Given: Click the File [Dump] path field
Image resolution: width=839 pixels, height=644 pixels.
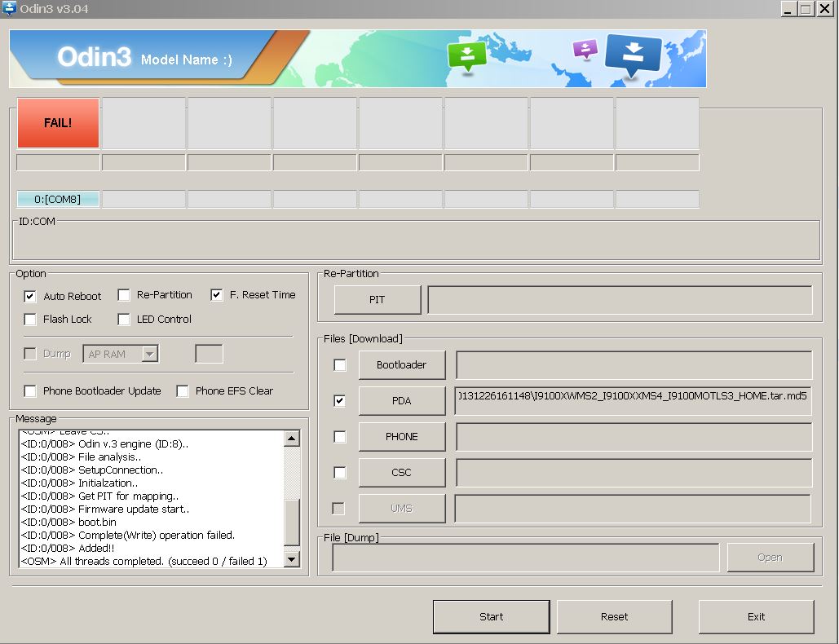Looking at the screenshot, I should [525, 558].
